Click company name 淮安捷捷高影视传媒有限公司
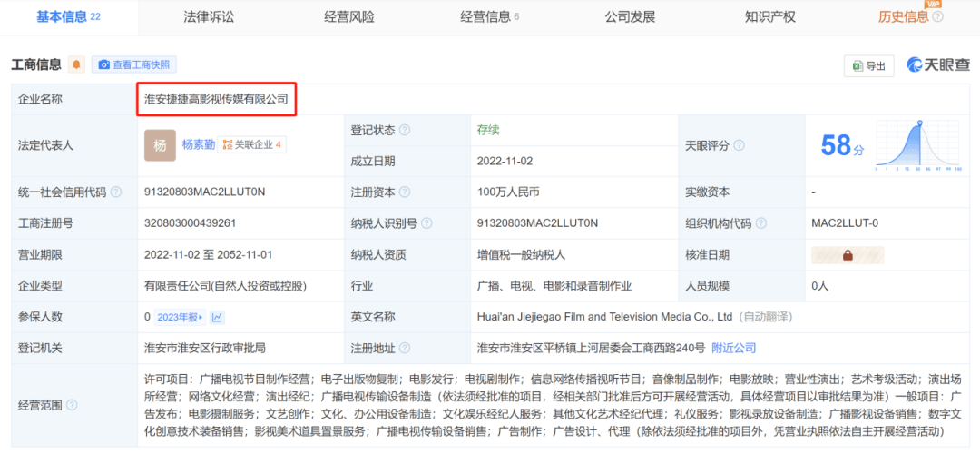Viewport: 980px width, 454px height. [216, 99]
